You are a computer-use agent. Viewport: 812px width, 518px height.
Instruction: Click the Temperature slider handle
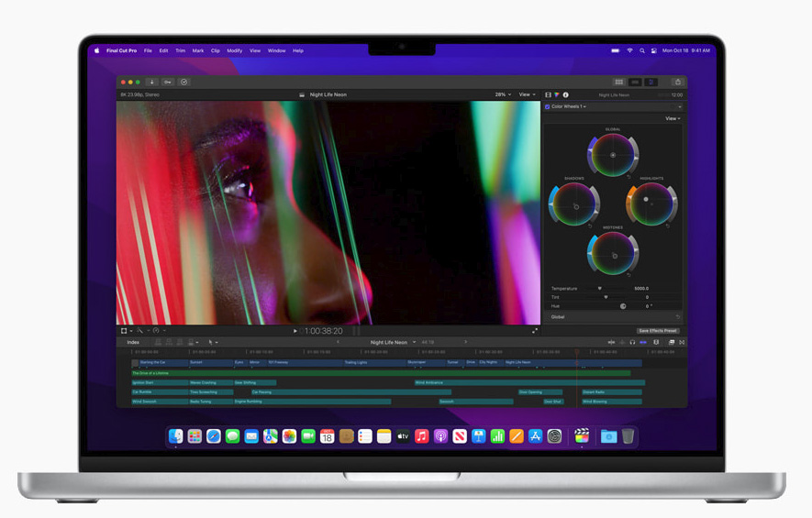click(x=600, y=288)
